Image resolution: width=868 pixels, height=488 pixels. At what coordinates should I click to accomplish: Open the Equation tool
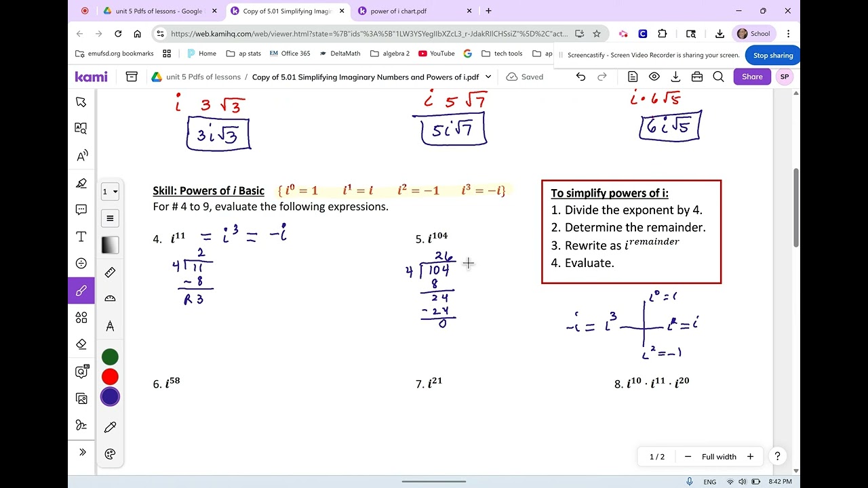tap(81, 263)
